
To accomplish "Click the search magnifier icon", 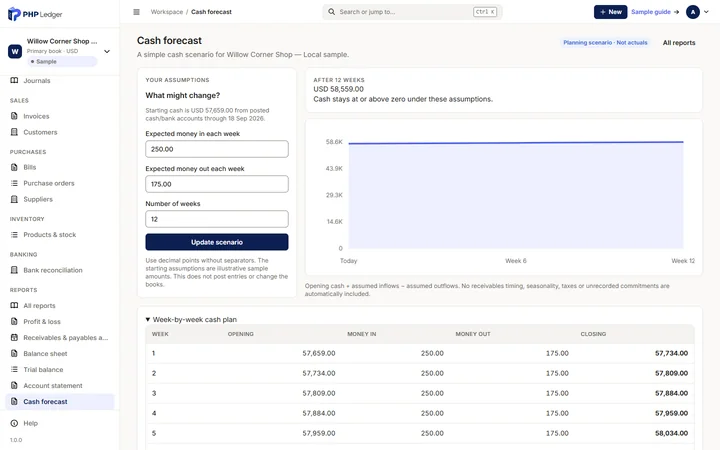I will [331, 12].
